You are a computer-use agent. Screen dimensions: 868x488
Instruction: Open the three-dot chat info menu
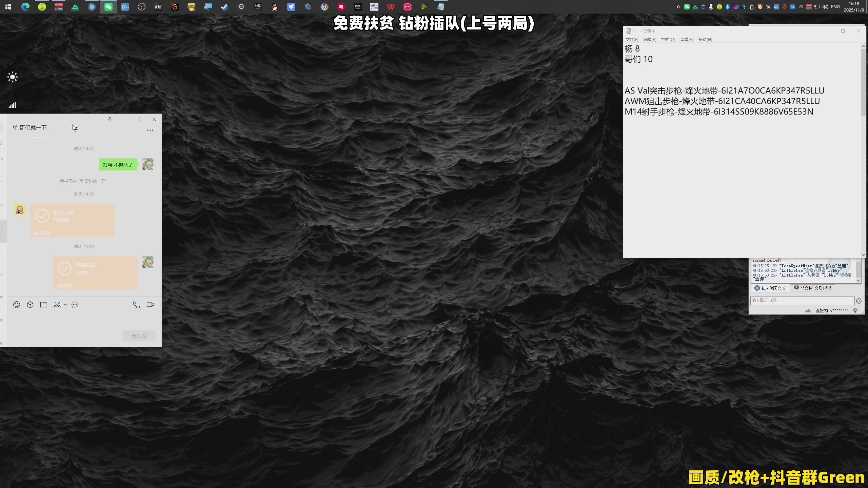(x=150, y=130)
